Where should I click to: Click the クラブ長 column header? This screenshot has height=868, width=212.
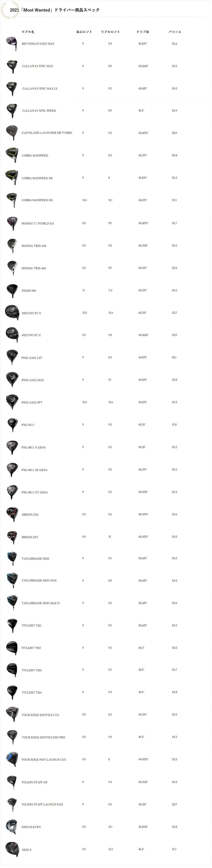click(143, 32)
